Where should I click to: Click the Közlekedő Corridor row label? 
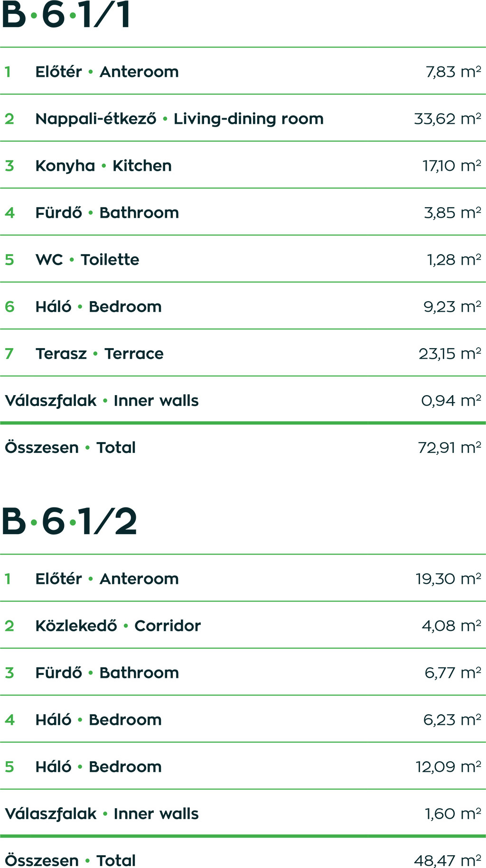point(118,626)
